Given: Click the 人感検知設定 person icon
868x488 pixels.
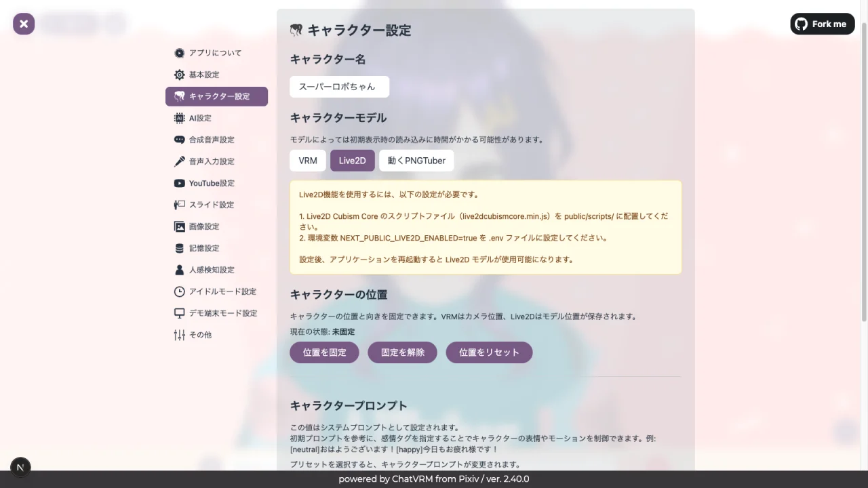Looking at the screenshot, I should [179, 270].
